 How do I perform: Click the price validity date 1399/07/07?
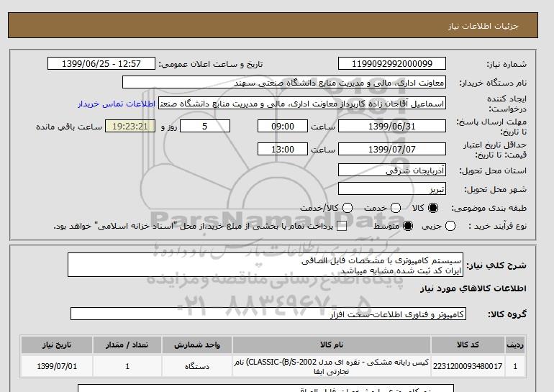(x=392, y=149)
